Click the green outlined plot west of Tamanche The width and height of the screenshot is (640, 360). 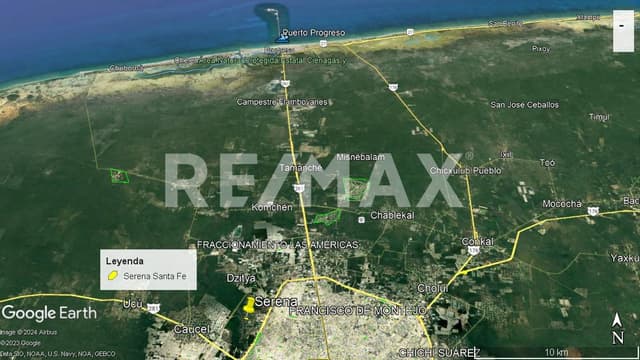coord(120,176)
